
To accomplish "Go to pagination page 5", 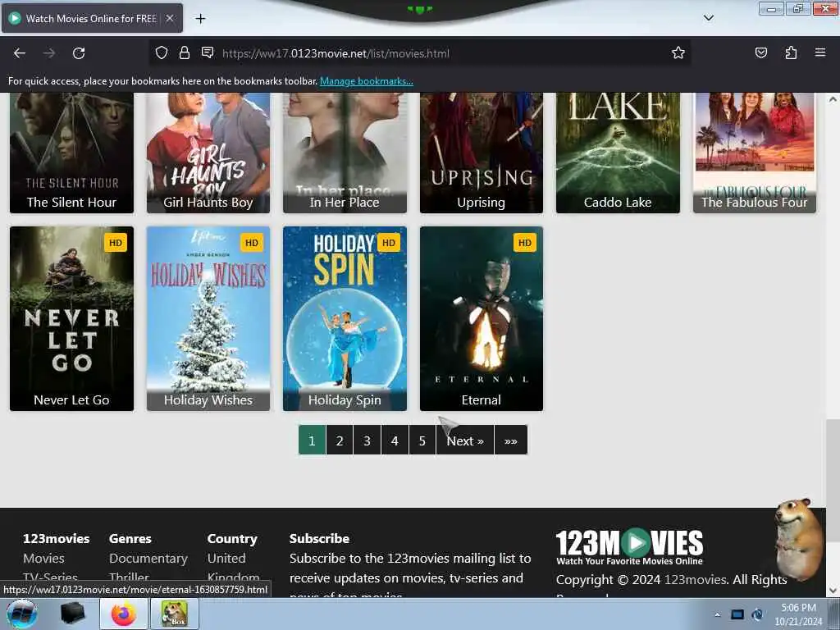I will pos(422,441).
